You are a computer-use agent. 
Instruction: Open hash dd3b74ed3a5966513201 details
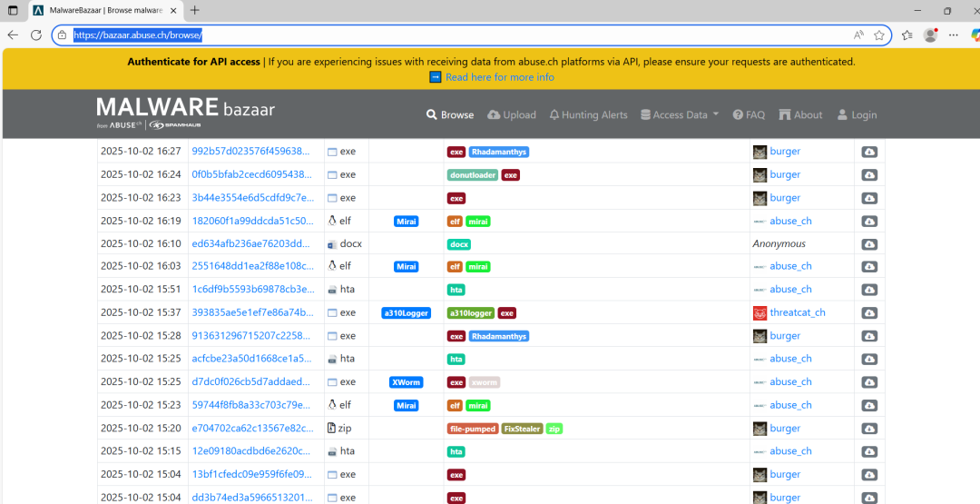pos(252,498)
